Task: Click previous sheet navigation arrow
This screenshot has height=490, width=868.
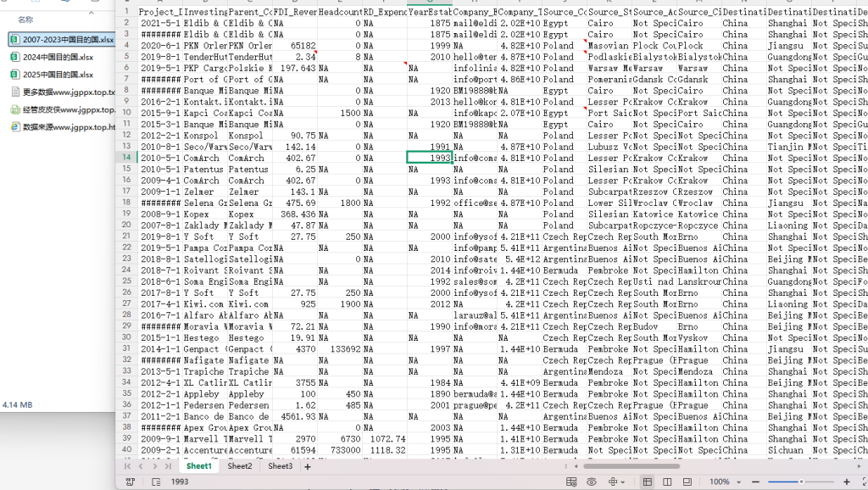Action: [x=141, y=466]
